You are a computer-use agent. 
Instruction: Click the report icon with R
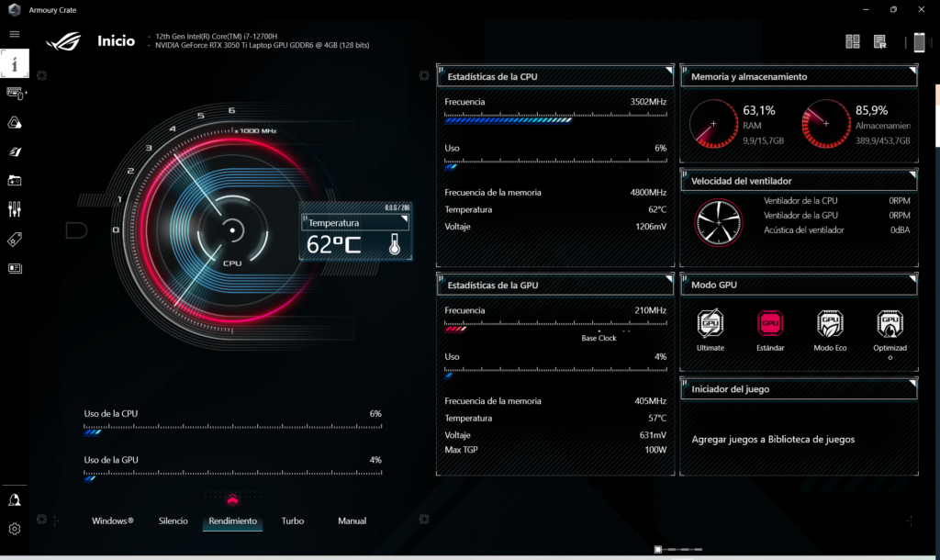(x=880, y=41)
